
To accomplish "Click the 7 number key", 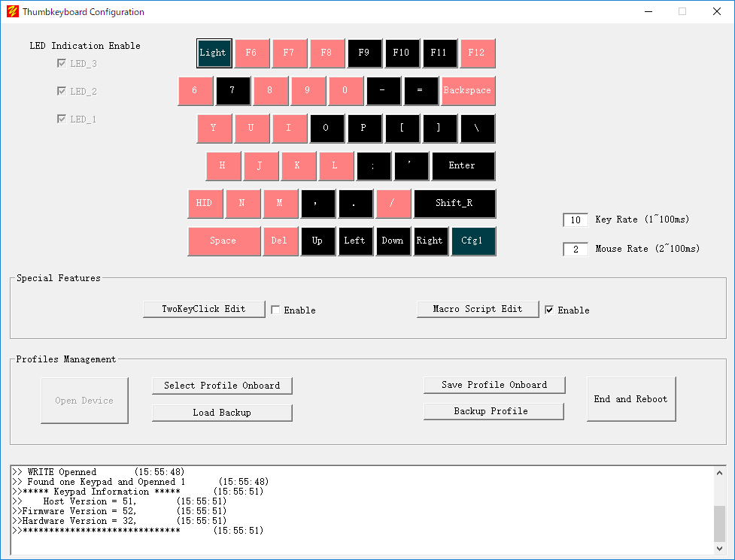I will [x=233, y=91].
